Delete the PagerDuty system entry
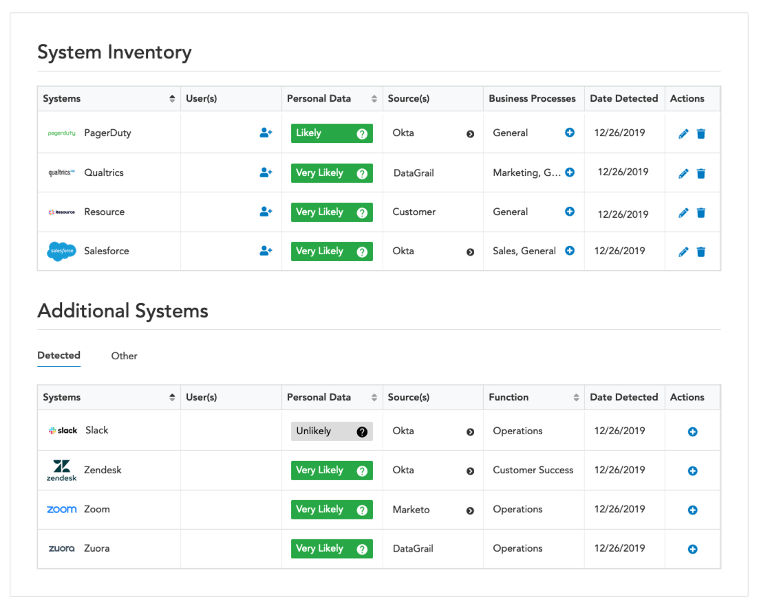 point(701,134)
